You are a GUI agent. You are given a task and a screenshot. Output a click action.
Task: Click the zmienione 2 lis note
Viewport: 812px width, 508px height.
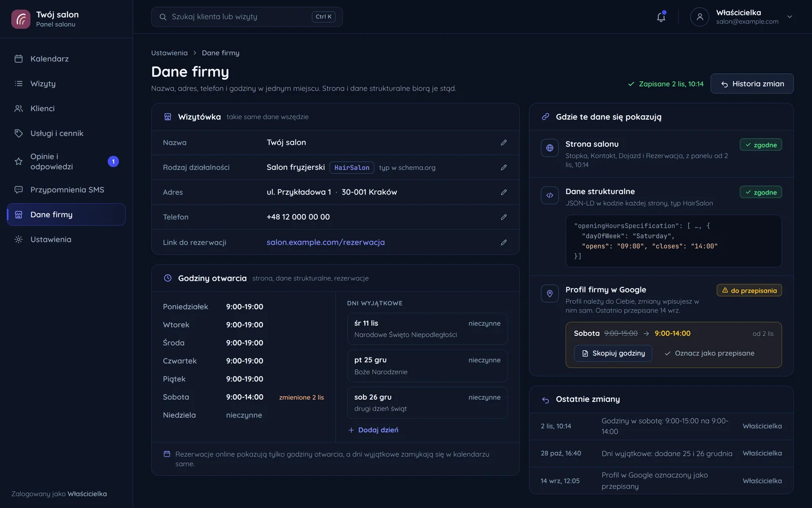pos(301,398)
